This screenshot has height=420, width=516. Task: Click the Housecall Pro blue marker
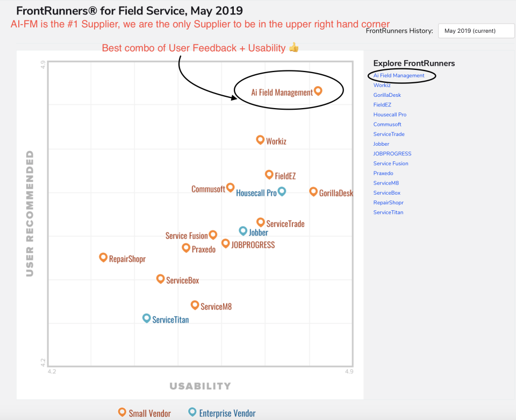tap(282, 191)
